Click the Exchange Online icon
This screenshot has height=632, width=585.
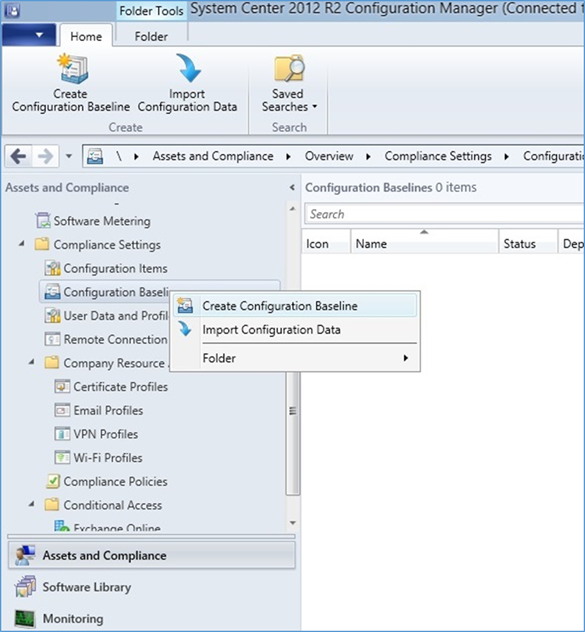click(x=62, y=526)
